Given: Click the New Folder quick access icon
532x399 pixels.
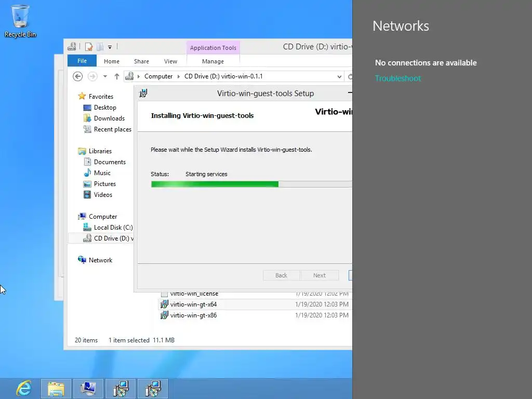Looking at the screenshot, I should (100, 46).
